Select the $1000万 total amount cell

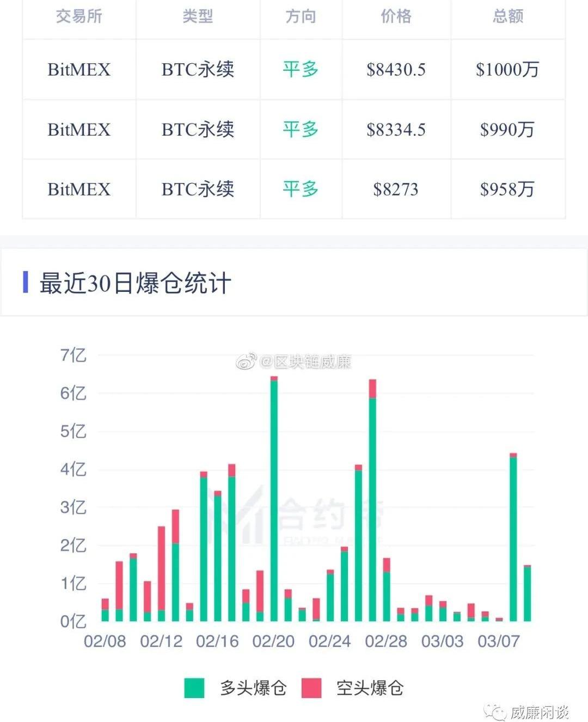pyautogui.click(x=507, y=69)
